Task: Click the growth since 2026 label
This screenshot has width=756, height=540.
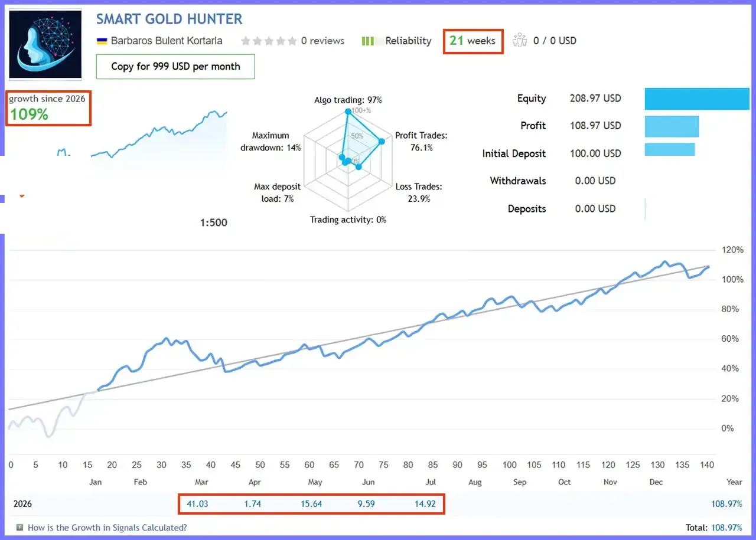Action: (x=47, y=99)
